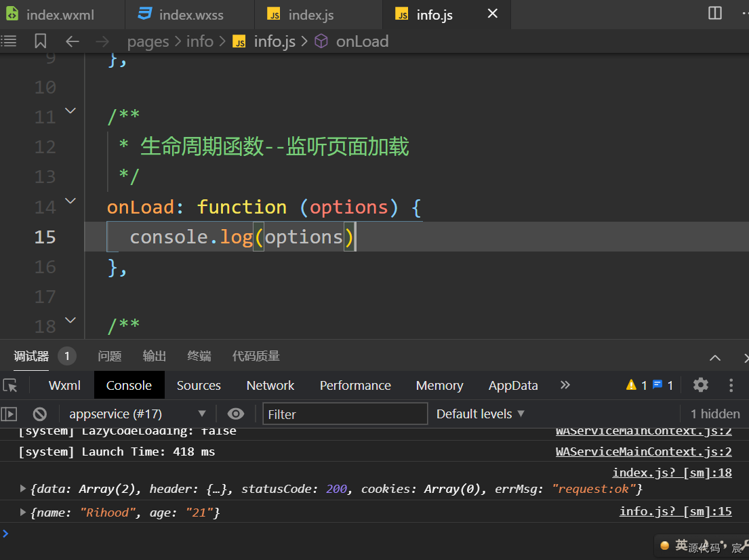The height and width of the screenshot is (560, 749).
Task: Split the editor with the layout icon
Action: 714,14
